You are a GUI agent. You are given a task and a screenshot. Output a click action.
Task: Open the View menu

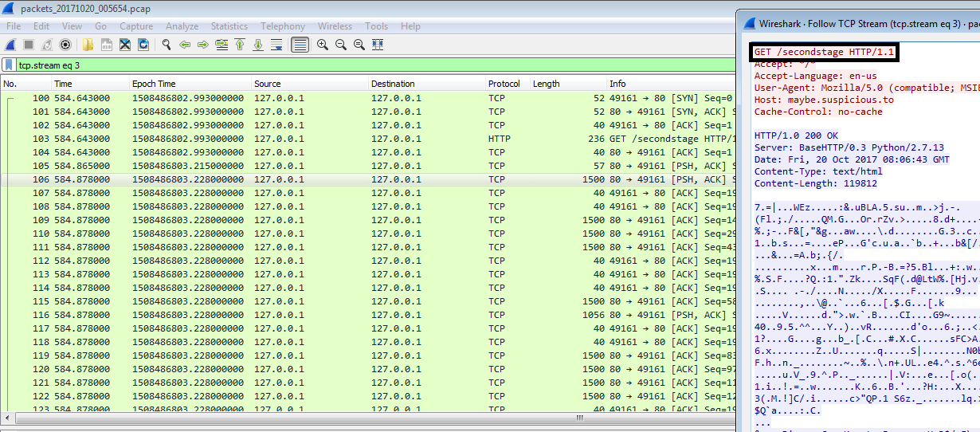tap(72, 26)
